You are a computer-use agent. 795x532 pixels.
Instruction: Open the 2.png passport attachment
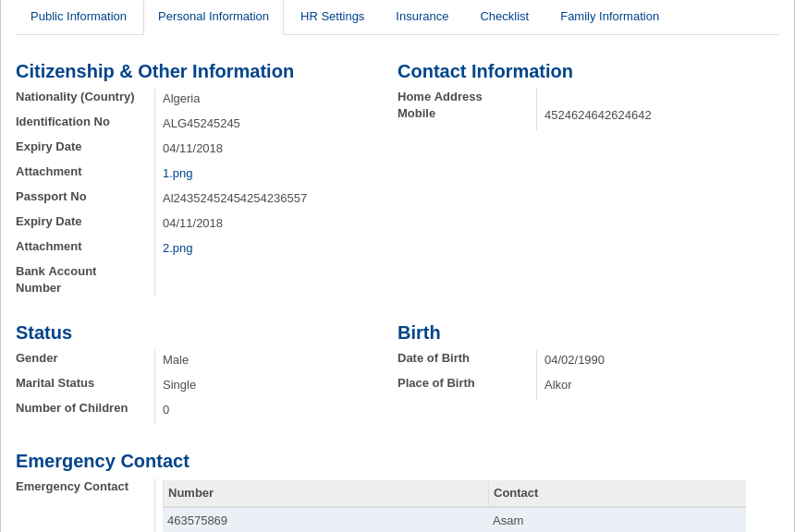(x=177, y=248)
